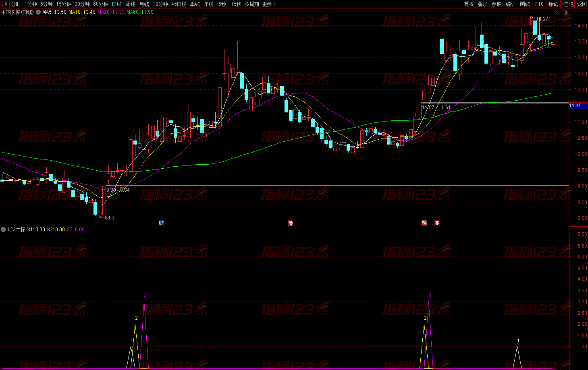Select the 5分钟 period tab

46,4
